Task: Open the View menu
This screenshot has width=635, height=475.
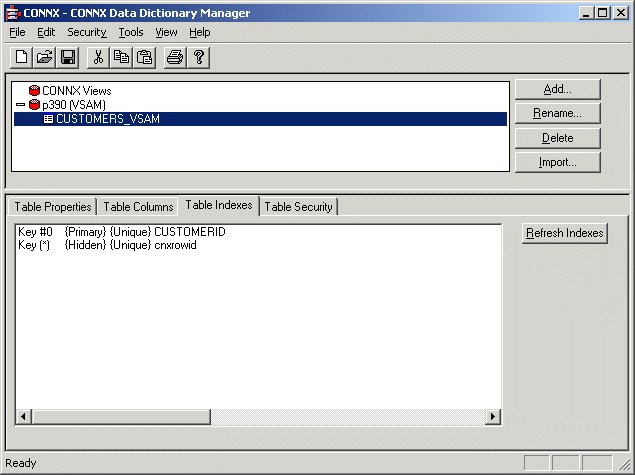Action: (166, 32)
